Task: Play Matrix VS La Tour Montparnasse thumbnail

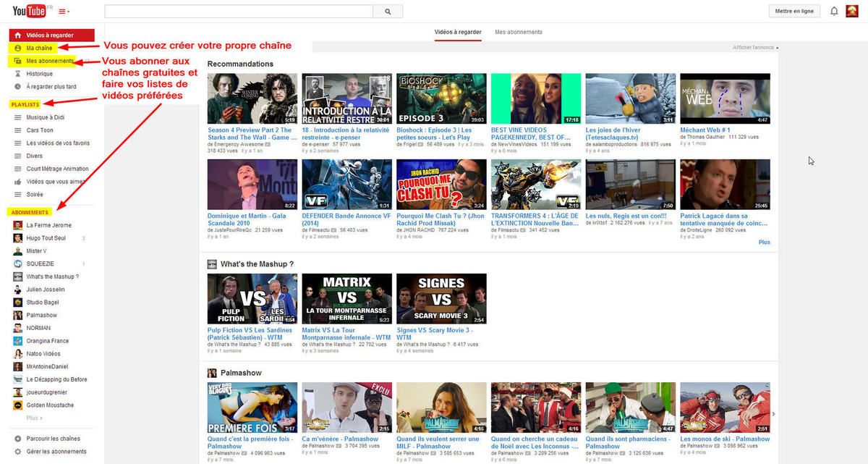Action: tap(347, 299)
